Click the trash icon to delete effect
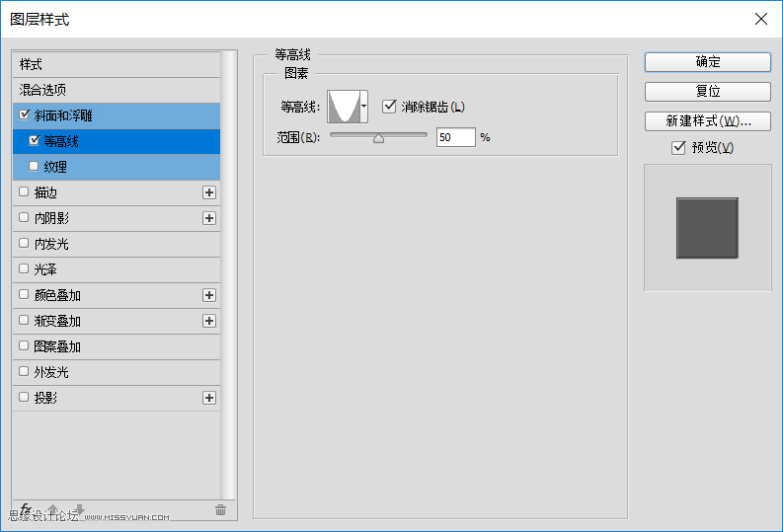This screenshot has width=783, height=532. click(x=220, y=509)
